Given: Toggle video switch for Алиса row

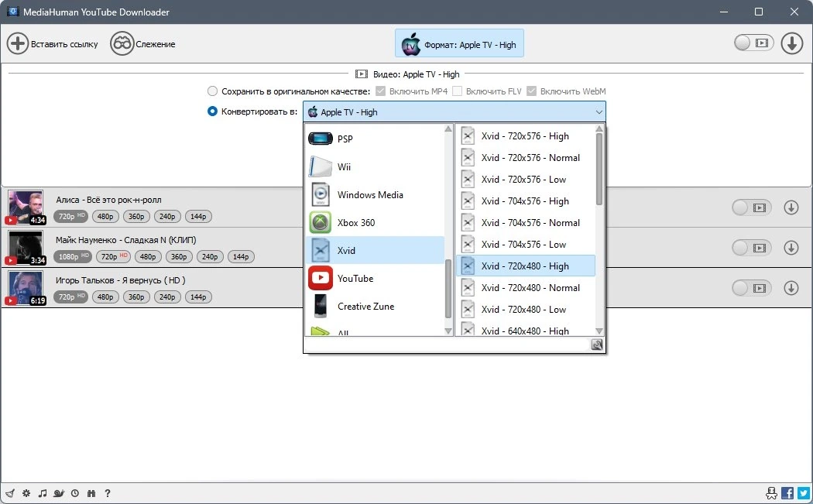Looking at the screenshot, I should (x=752, y=207).
